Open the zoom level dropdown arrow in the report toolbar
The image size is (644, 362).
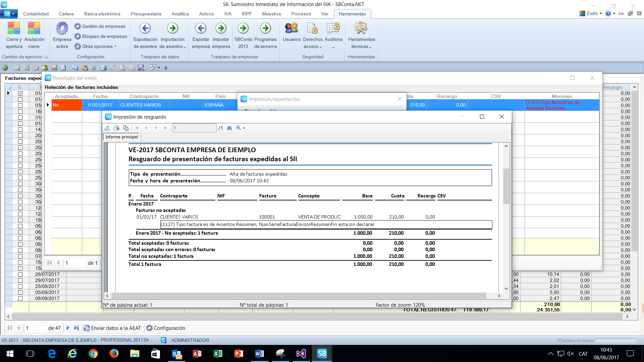pyautogui.click(x=244, y=128)
